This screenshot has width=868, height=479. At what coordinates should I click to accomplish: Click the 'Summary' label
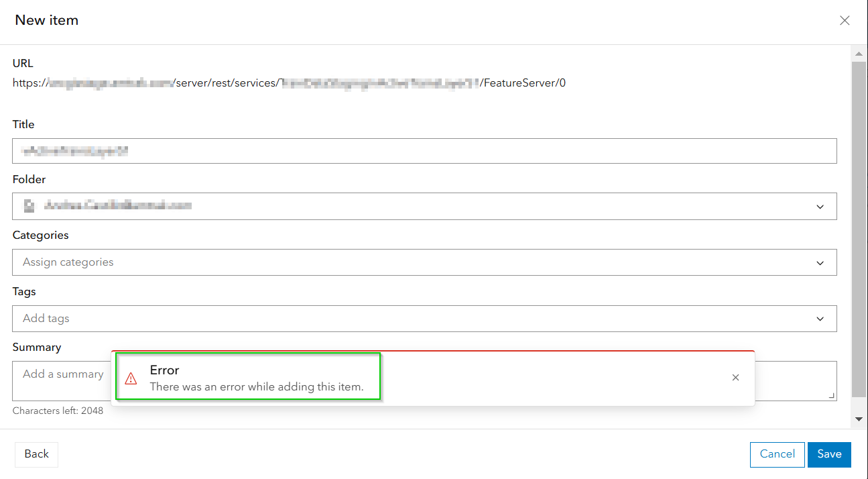(37, 348)
